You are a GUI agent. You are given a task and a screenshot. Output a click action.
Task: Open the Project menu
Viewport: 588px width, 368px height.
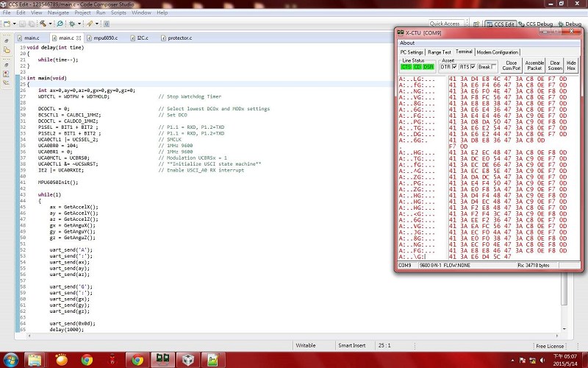(82, 13)
